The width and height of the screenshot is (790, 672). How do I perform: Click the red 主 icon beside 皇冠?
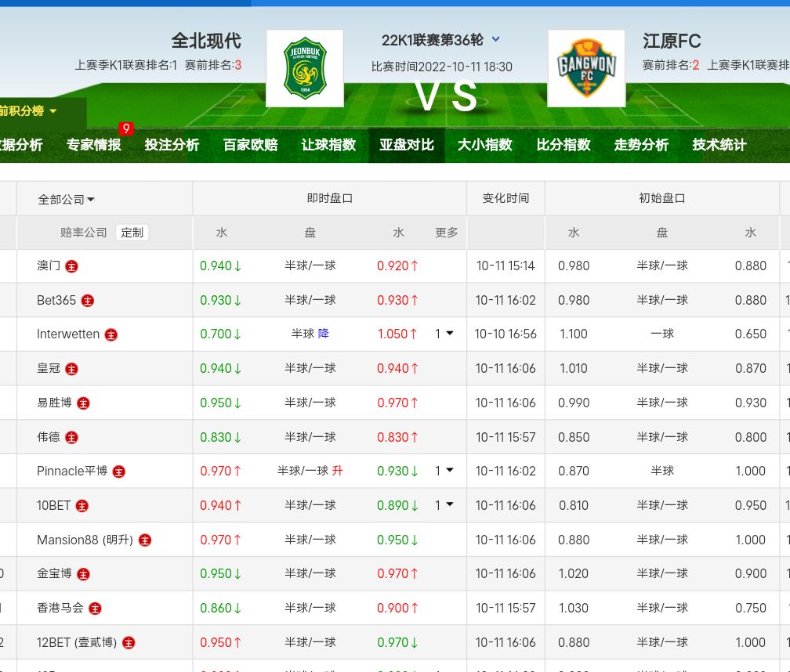(x=72, y=369)
